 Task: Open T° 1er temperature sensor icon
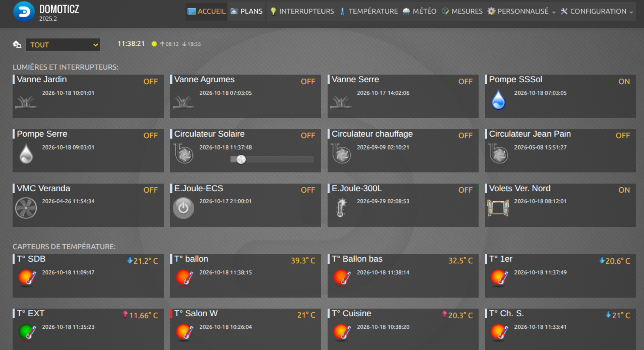(x=499, y=278)
